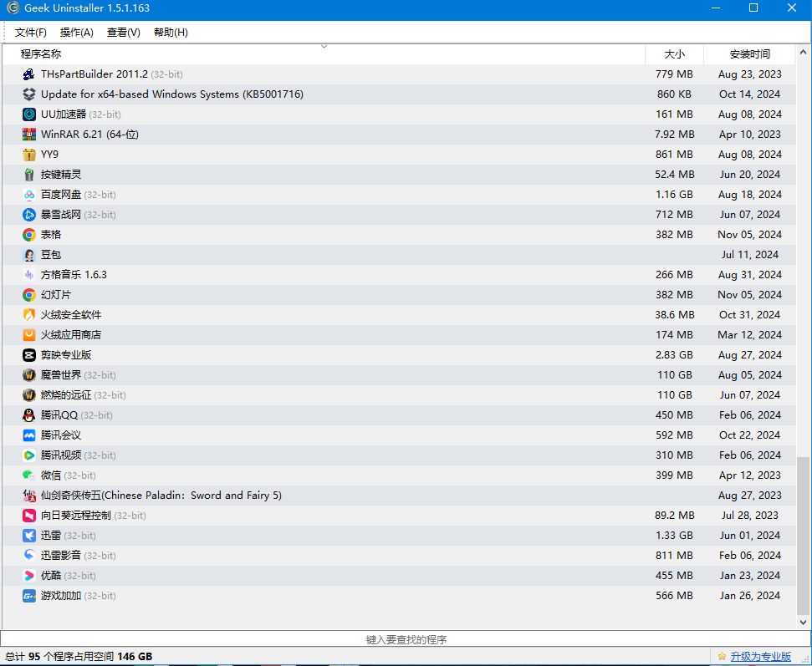812x666 pixels.
Task: Select the 迅雷 bird icon
Action: click(x=29, y=536)
